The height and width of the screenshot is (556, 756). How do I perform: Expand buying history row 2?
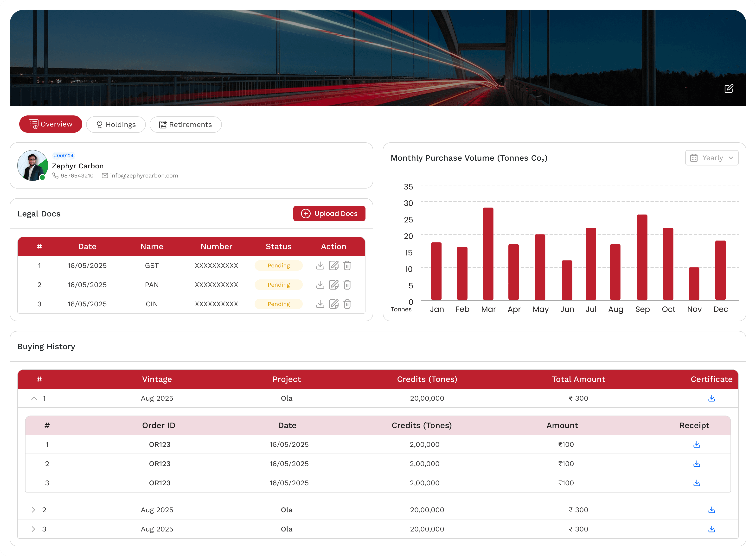(x=33, y=510)
